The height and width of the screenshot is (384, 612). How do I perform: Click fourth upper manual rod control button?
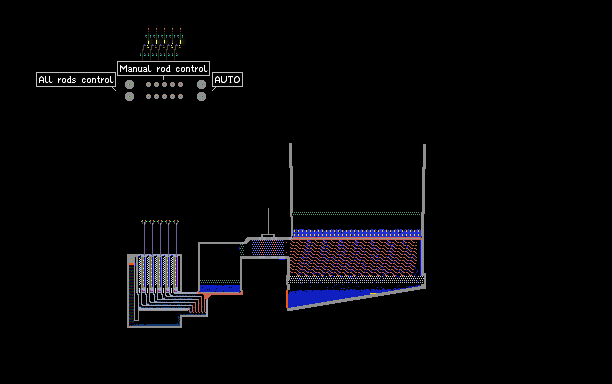[173, 84]
